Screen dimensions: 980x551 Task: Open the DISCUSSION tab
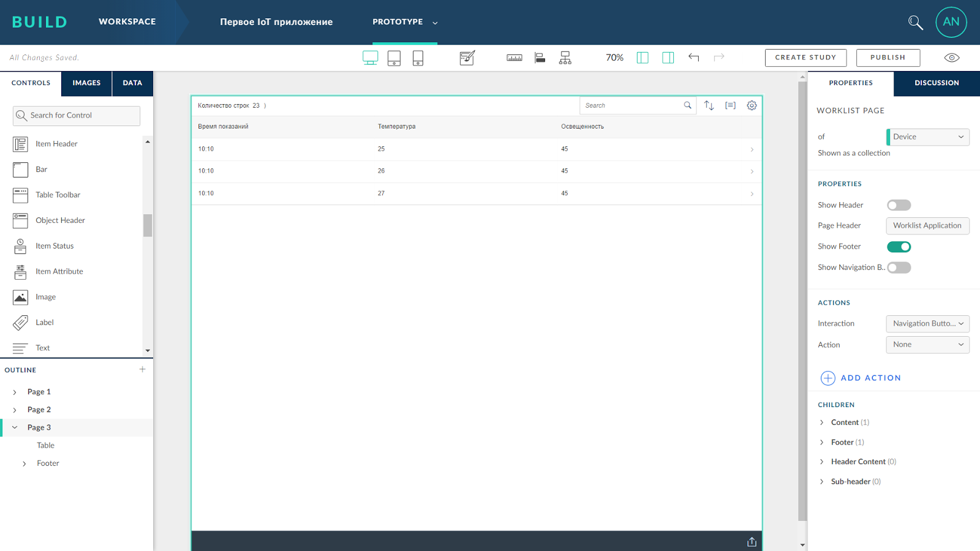point(936,82)
